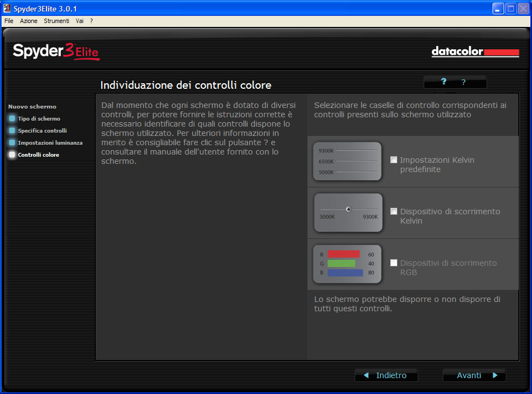This screenshot has width=532, height=394.
Task: Click the paragraph starting Dal momento che ogni schermo
Action: [199, 133]
